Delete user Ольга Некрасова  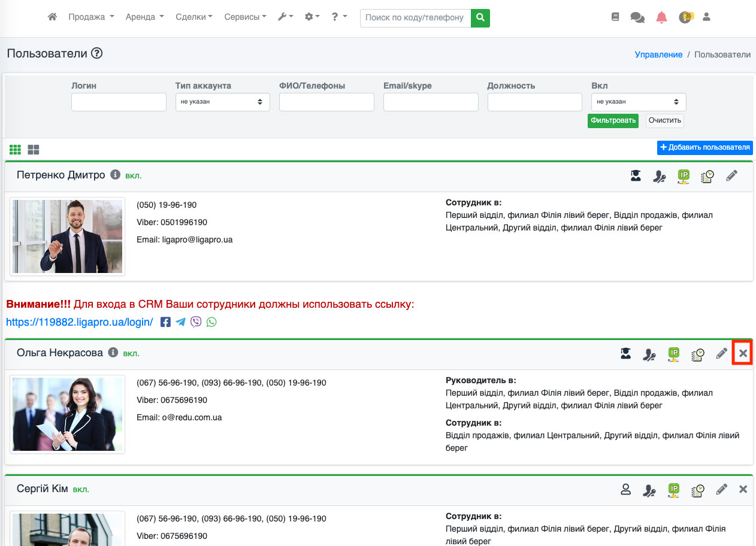coord(743,353)
